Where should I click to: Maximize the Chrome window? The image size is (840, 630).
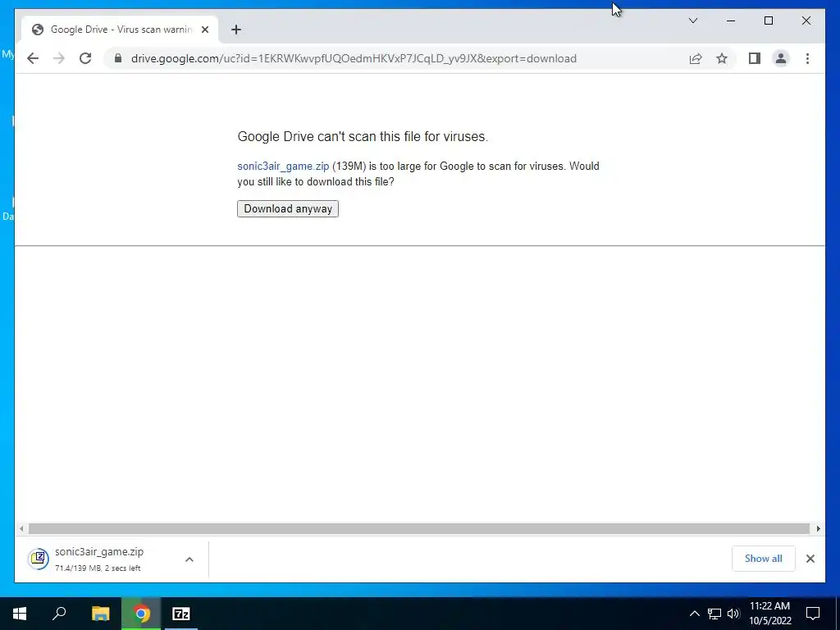pos(768,21)
